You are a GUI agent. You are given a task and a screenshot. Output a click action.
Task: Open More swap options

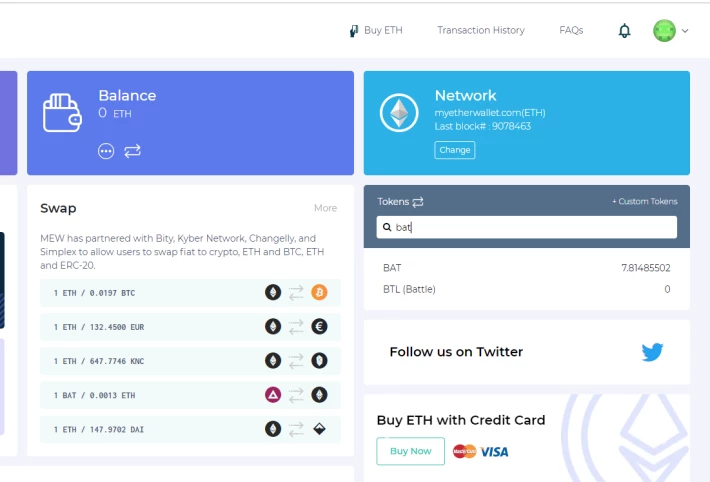pyautogui.click(x=326, y=208)
